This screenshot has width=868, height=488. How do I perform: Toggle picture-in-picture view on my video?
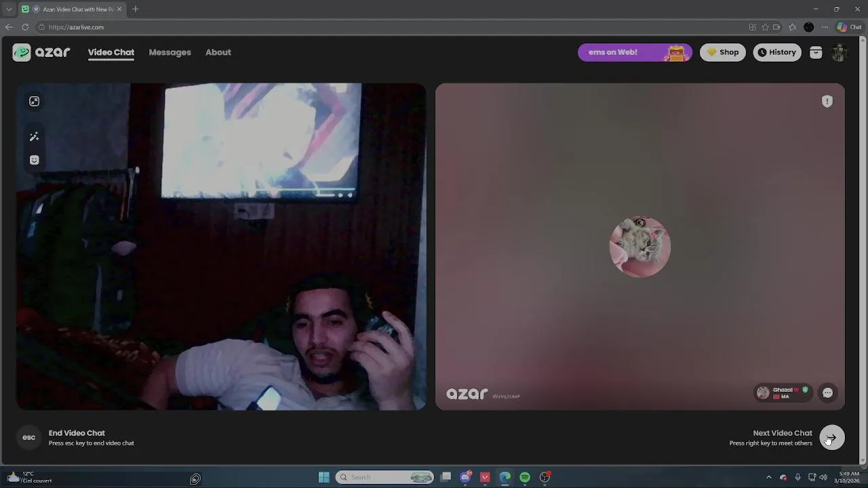[35, 102]
